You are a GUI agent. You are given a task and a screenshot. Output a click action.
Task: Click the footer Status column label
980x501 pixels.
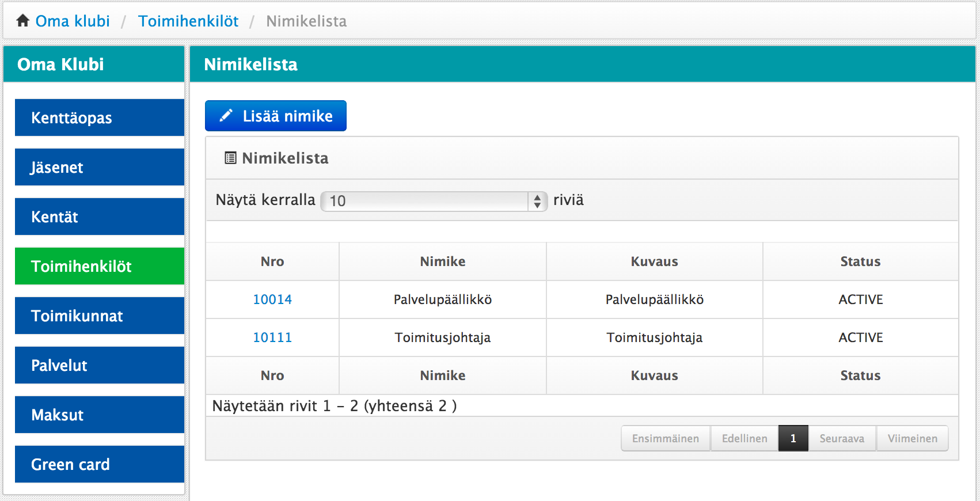pyautogui.click(x=861, y=375)
